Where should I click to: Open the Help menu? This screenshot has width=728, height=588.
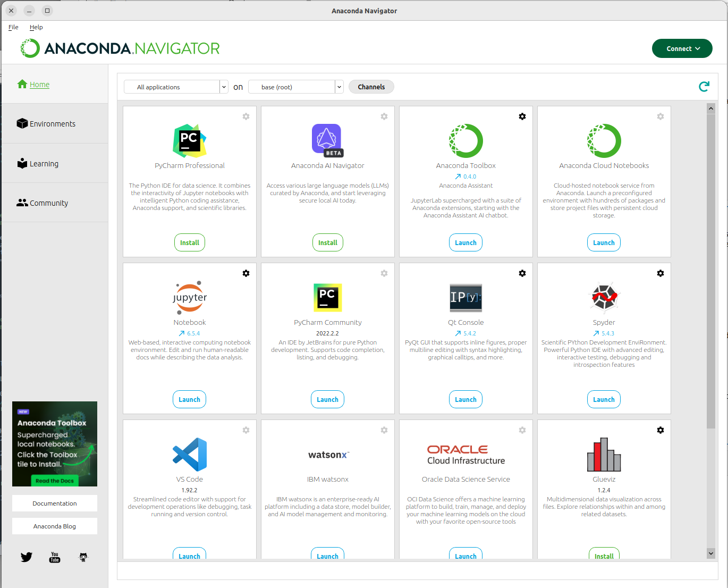point(36,27)
